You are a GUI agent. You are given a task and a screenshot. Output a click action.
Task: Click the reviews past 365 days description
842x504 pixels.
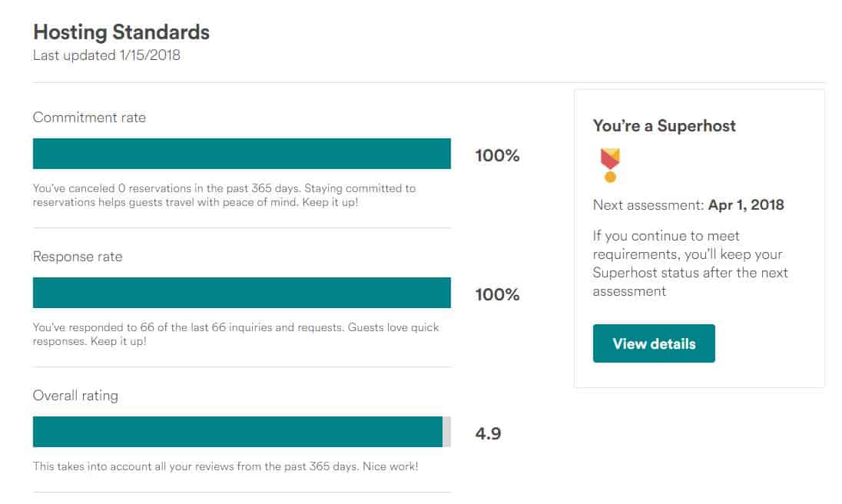pyautogui.click(x=226, y=466)
